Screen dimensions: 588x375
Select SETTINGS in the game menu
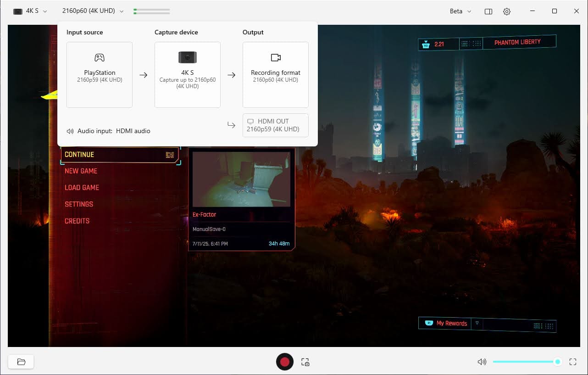(79, 204)
